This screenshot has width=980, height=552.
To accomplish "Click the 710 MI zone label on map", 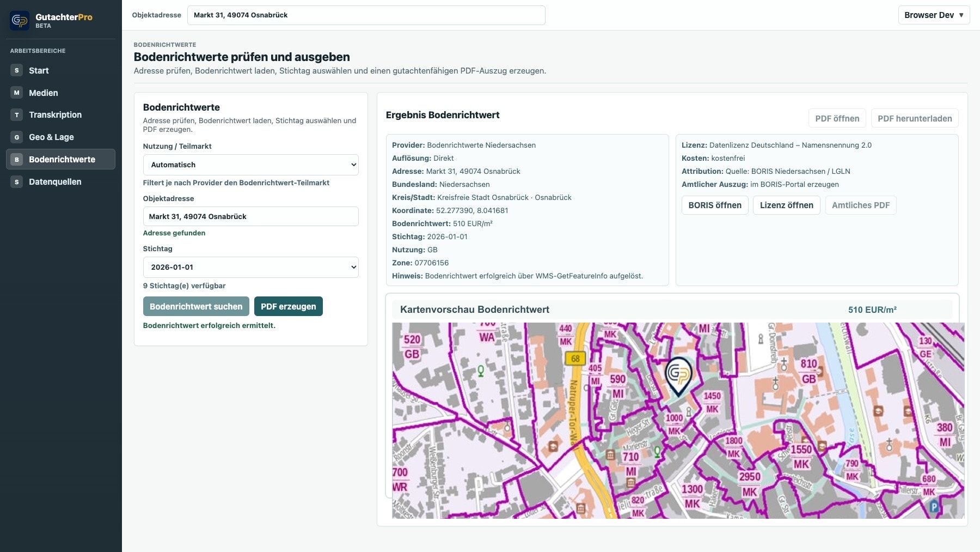I will [x=631, y=464].
